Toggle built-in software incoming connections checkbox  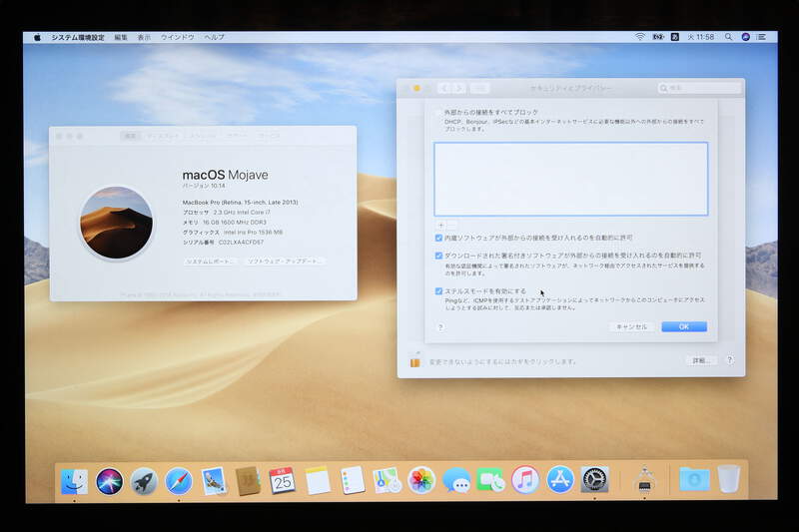(438, 238)
